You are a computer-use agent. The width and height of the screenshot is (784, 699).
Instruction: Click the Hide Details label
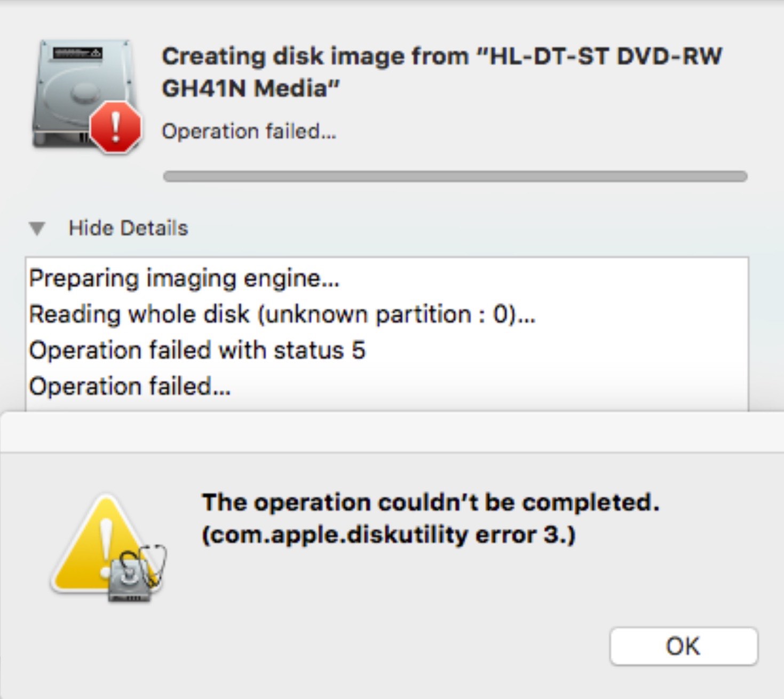(128, 229)
